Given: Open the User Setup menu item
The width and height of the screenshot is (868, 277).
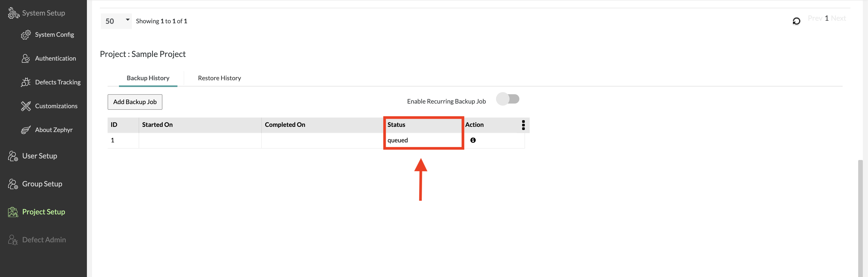Looking at the screenshot, I should (x=39, y=156).
